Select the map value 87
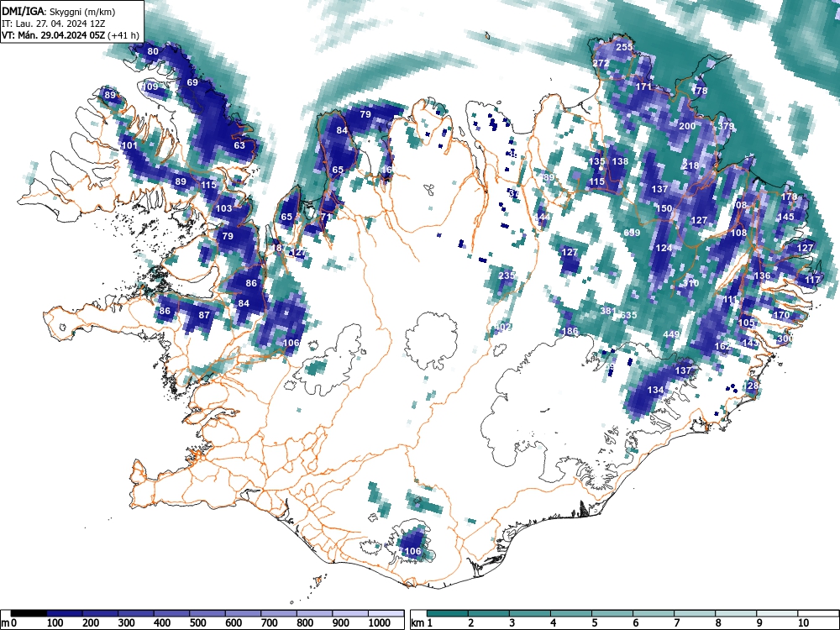Viewport: 840px width, 630px height. (204, 315)
